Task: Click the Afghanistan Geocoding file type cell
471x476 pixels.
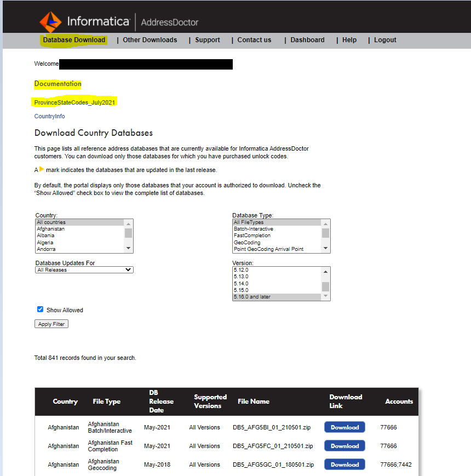Action: coord(104,464)
